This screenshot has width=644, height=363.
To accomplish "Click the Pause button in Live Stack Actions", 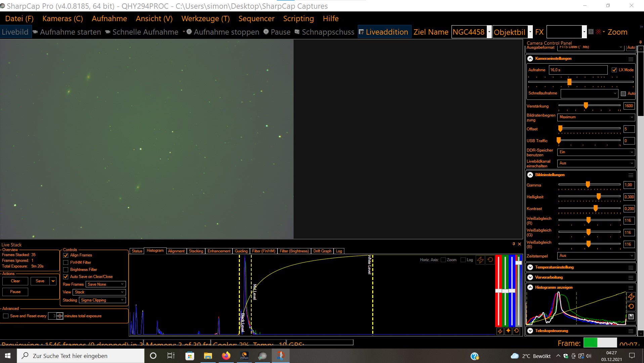I will pos(15,292).
